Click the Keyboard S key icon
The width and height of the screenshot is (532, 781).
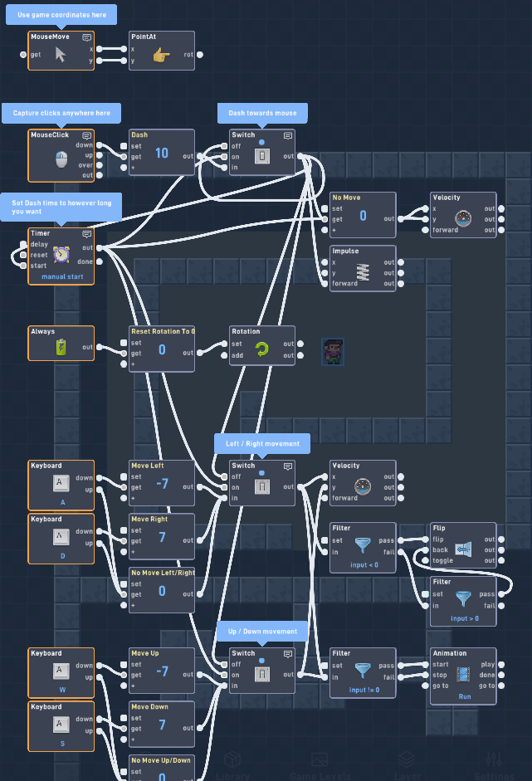pyautogui.click(x=61, y=725)
